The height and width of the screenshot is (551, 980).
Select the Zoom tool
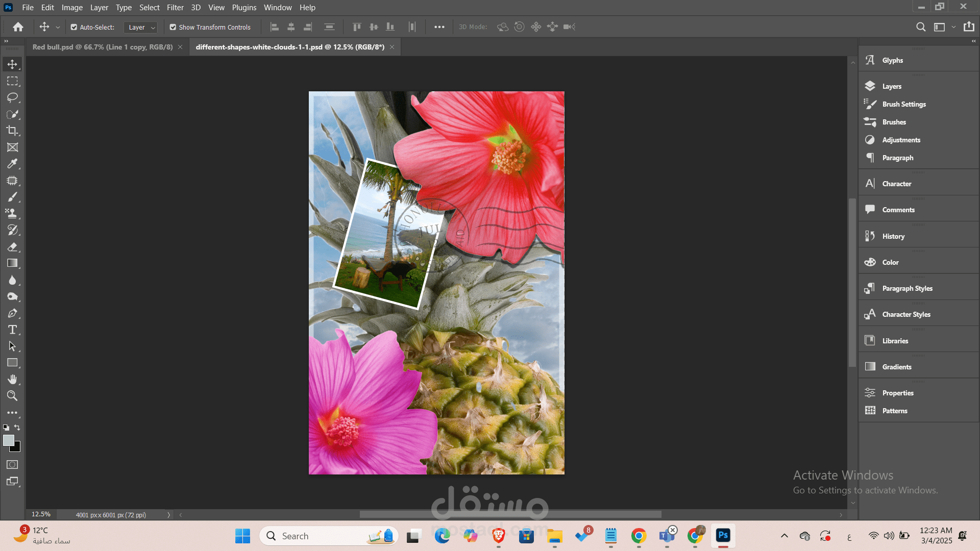[13, 395]
